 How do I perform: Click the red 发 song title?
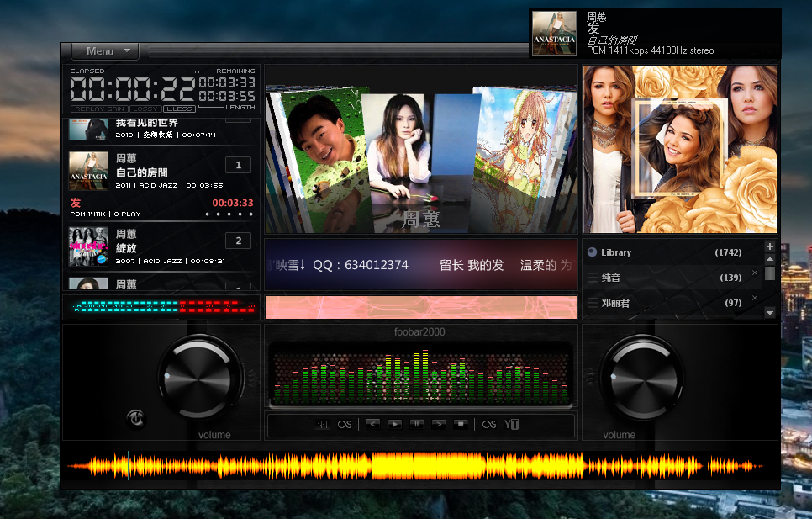click(x=76, y=203)
